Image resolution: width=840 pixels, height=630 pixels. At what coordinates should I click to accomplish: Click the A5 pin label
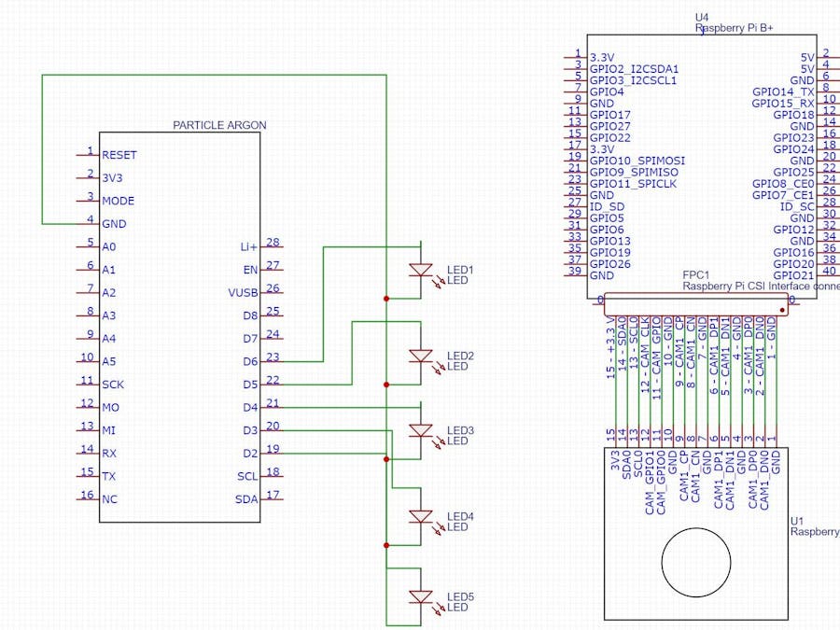click(109, 361)
